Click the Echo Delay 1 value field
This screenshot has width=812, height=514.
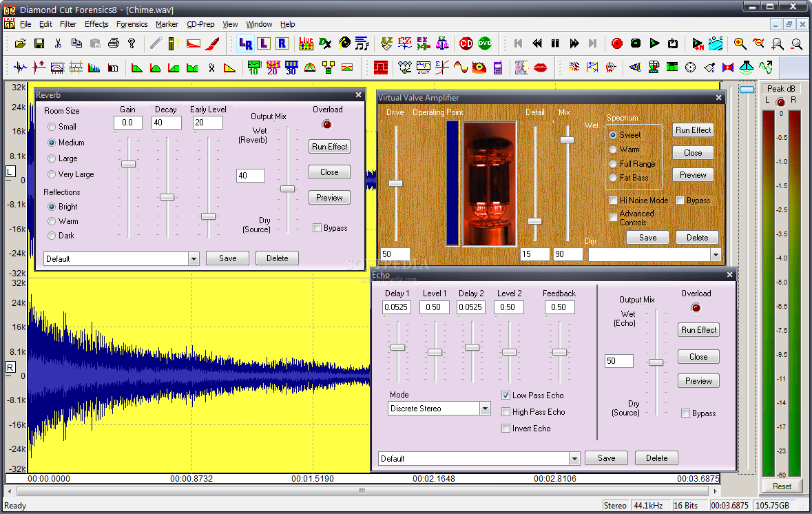tap(396, 307)
